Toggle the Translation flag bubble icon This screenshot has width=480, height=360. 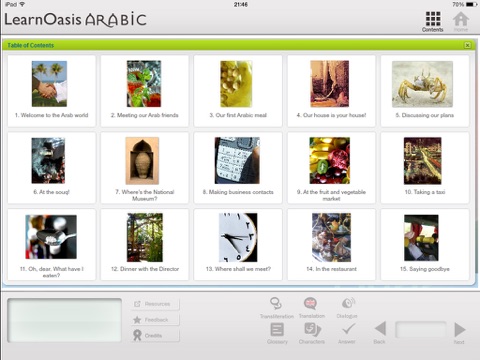(311, 303)
